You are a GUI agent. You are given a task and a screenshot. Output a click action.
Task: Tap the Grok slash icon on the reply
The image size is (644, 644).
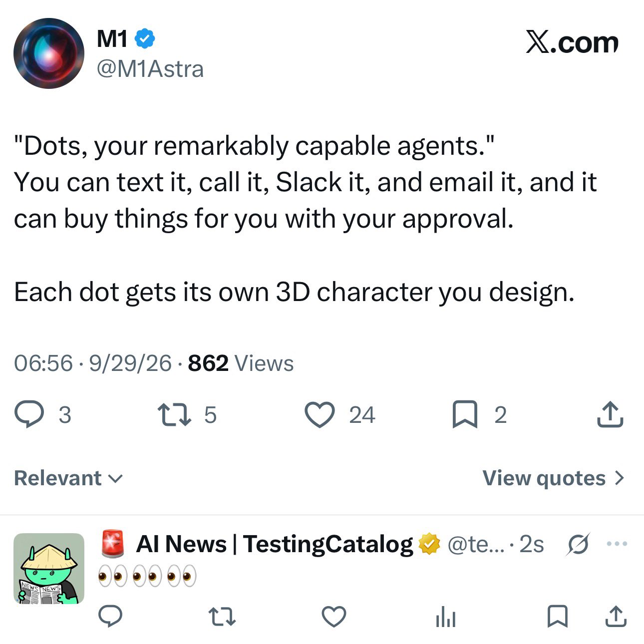pos(578,544)
